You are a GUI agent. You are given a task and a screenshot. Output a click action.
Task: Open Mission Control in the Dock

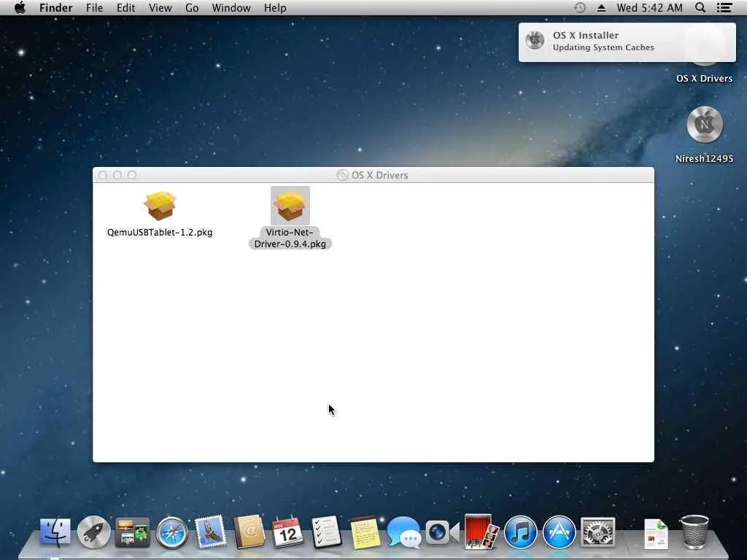tap(133, 532)
